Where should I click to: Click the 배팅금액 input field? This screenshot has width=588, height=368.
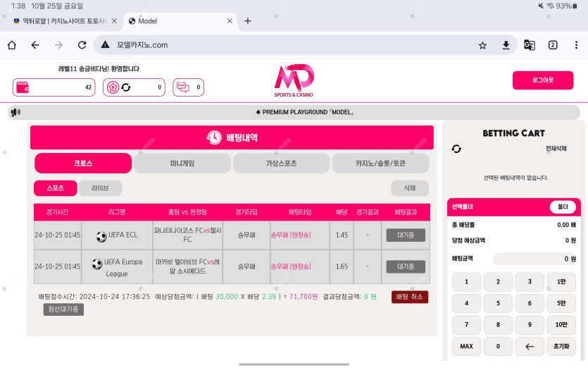tap(536, 259)
